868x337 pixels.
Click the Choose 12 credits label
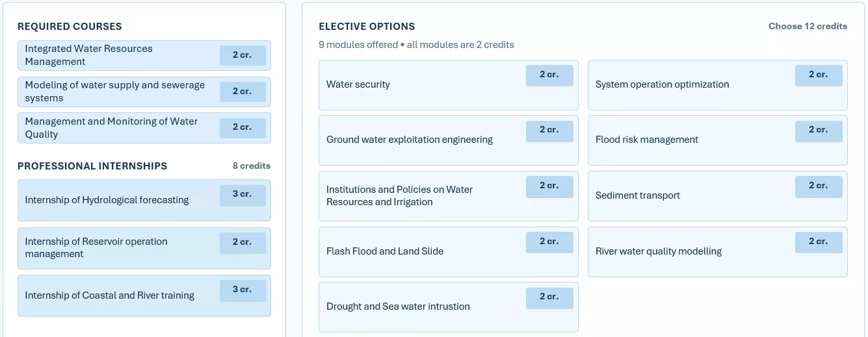click(x=808, y=27)
